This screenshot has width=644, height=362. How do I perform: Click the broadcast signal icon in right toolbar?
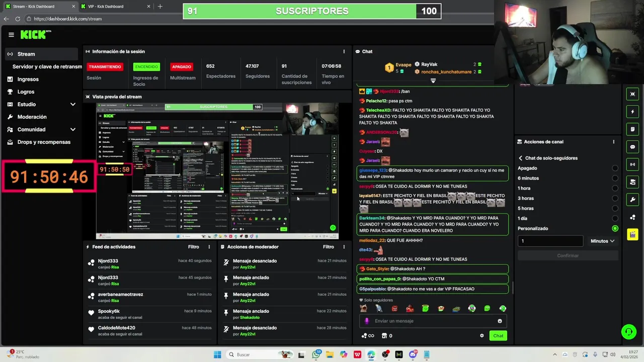[x=632, y=164]
